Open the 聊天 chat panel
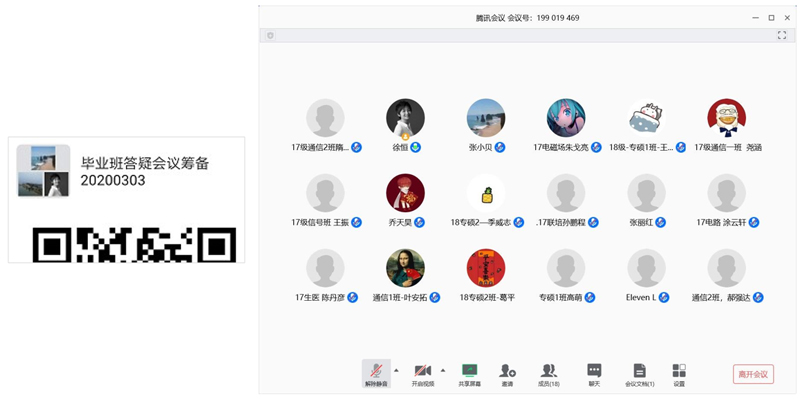This screenshot has height=399, width=800. pyautogui.click(x=594, y=374)
